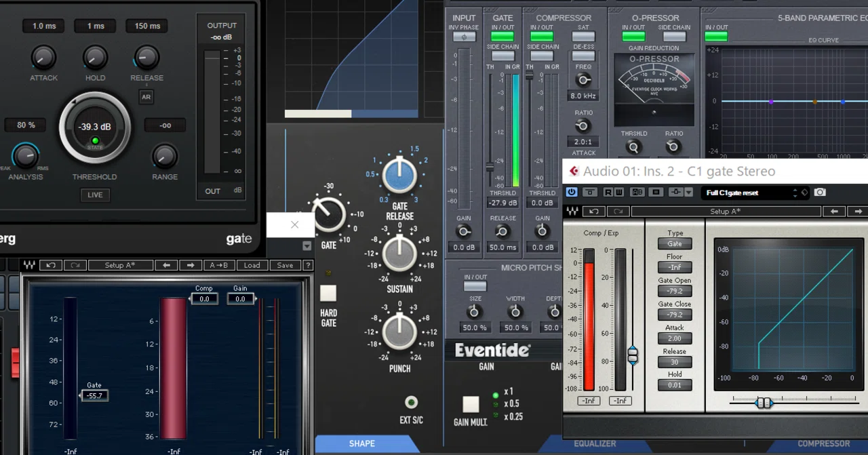Toggle the O-PRESSOR SIDE CHAIN switch

[674, 36]
